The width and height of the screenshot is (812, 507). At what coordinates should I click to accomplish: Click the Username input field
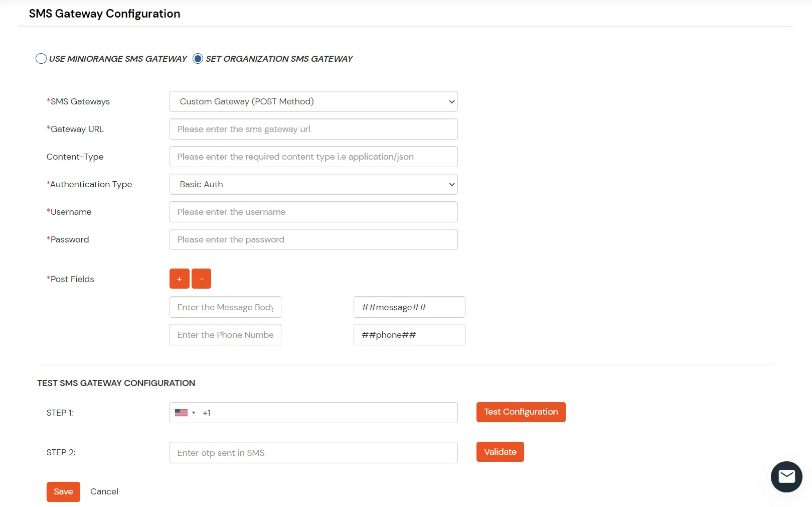pyautogui.click(x=313, y=211)
